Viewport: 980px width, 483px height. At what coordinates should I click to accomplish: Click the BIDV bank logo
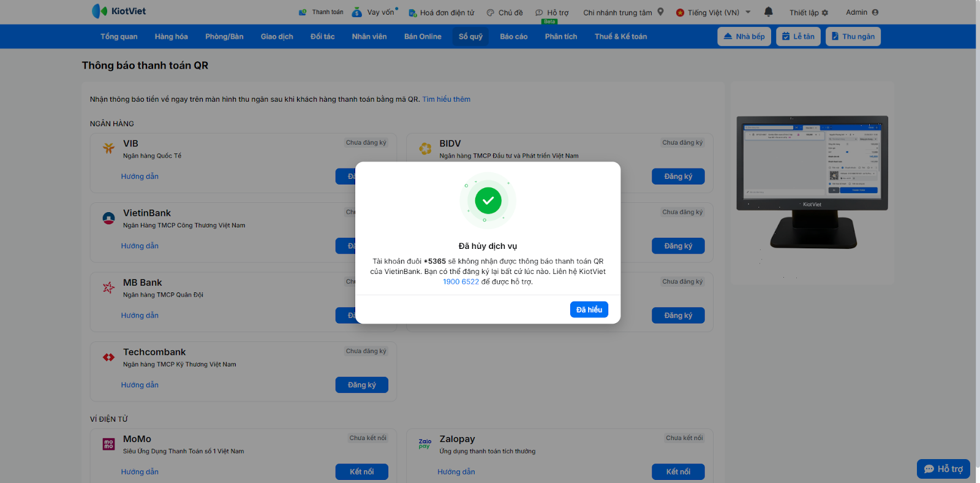[425, 148]
